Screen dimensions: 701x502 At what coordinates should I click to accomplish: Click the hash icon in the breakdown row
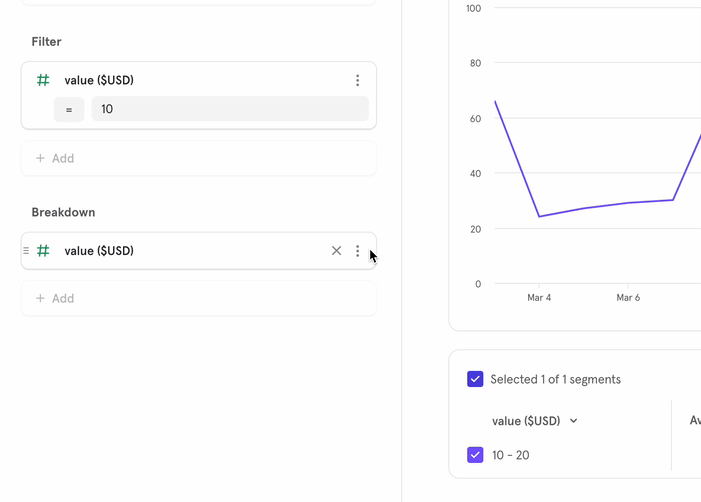[x=43, y=251]
